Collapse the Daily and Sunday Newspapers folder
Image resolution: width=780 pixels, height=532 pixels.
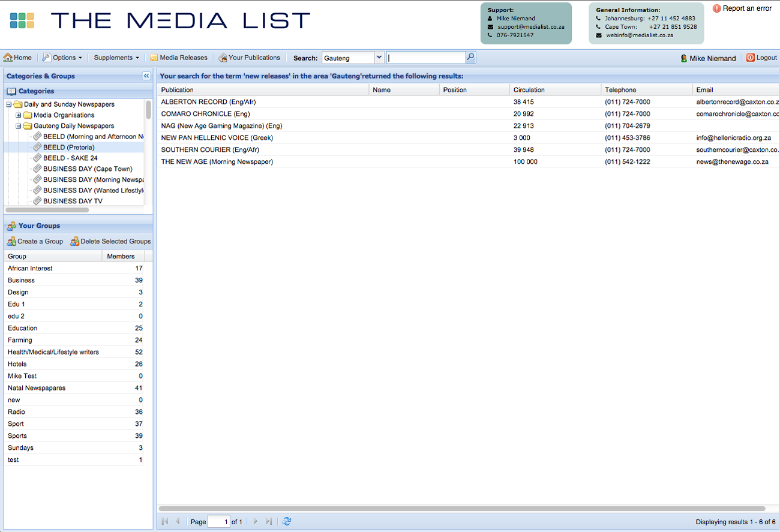click(8, 104)
